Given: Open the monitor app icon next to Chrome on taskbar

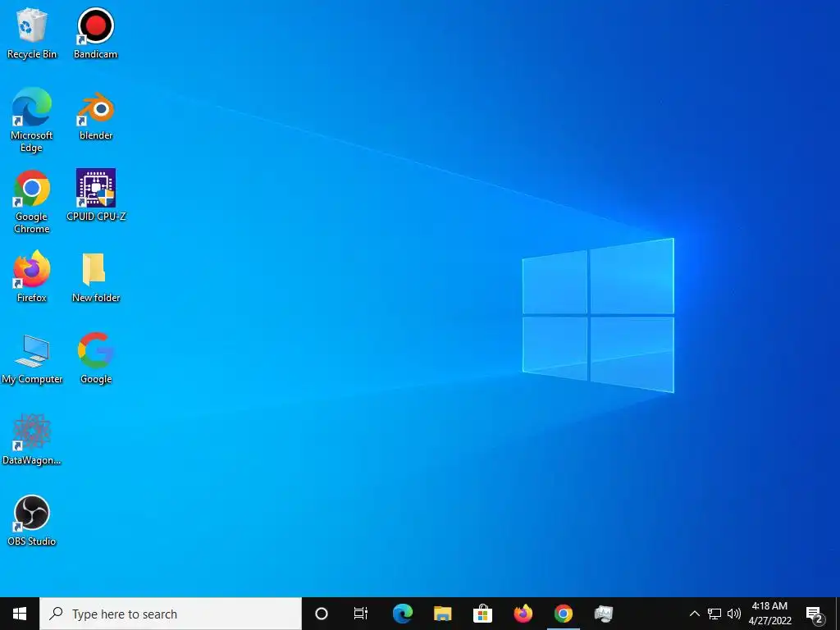Looking at the screenshot, I should point(603,614).
